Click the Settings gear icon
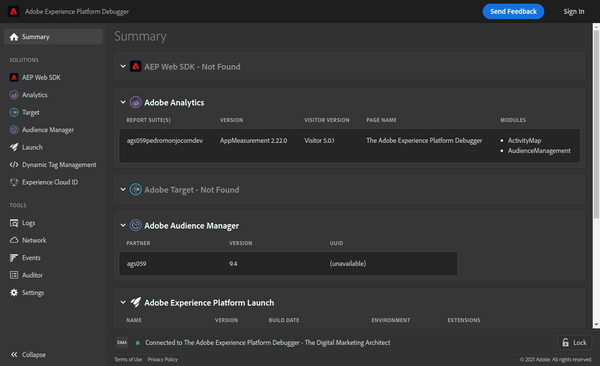 [14, 292]
